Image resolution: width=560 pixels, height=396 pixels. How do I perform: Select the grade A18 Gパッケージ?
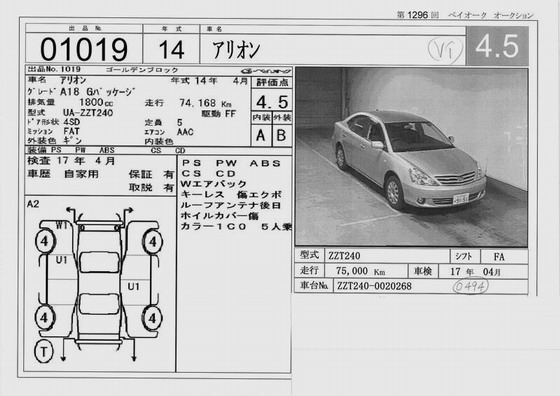(98, 92)
